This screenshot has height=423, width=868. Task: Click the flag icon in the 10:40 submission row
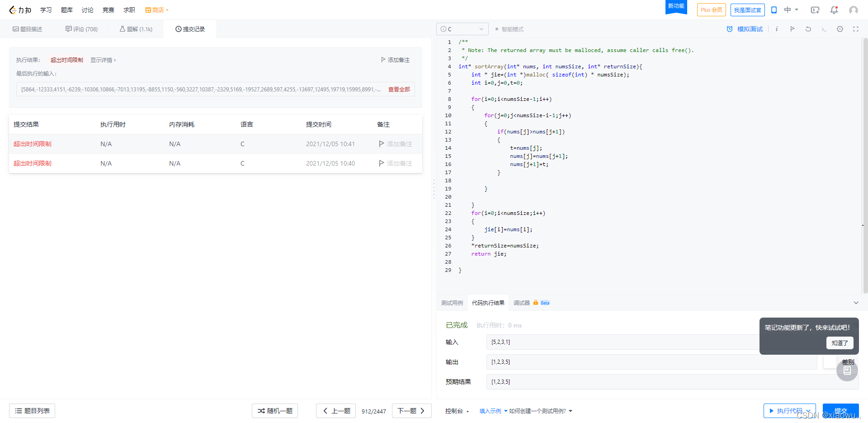point(382,163)
